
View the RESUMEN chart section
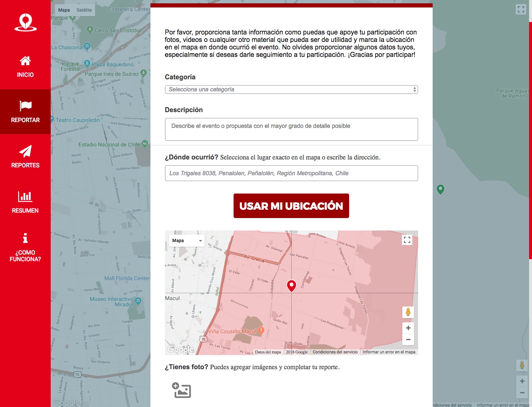coord(25,202)
